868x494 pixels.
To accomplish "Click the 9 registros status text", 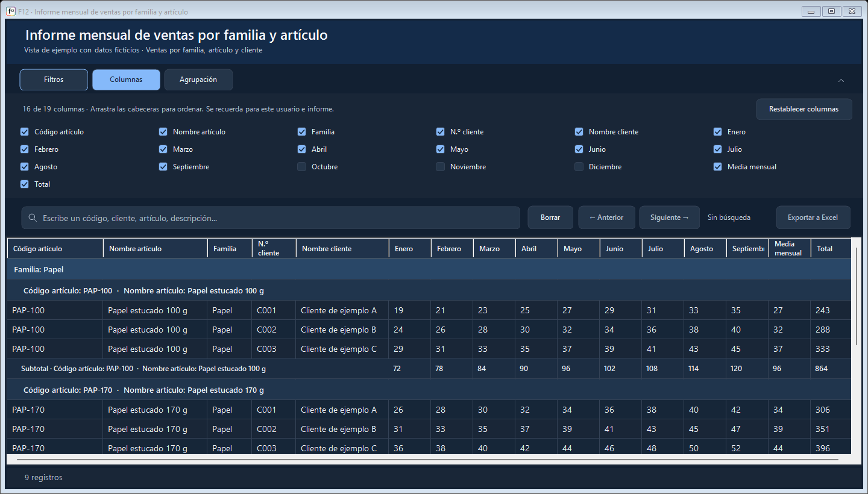I will 43,477.
